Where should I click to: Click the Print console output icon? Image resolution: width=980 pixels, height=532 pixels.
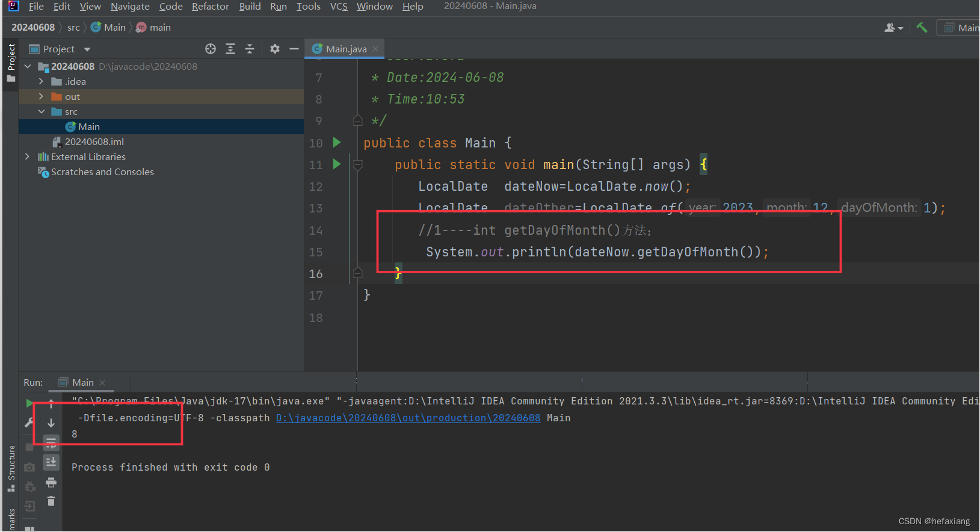[x=51, y=482]
